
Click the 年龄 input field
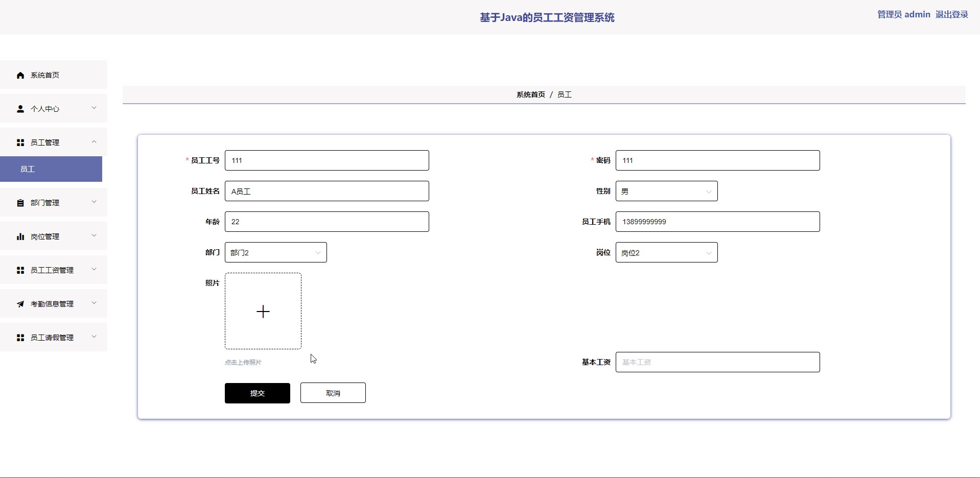tap(327, 222)
